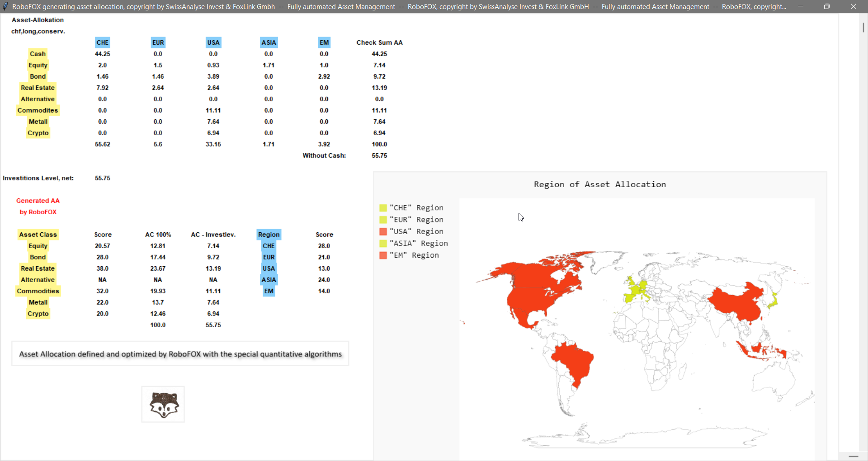Viewport: 868px width, 461px height.
Task: Click the feather app icon in title bar
Action: click(5, 6)
